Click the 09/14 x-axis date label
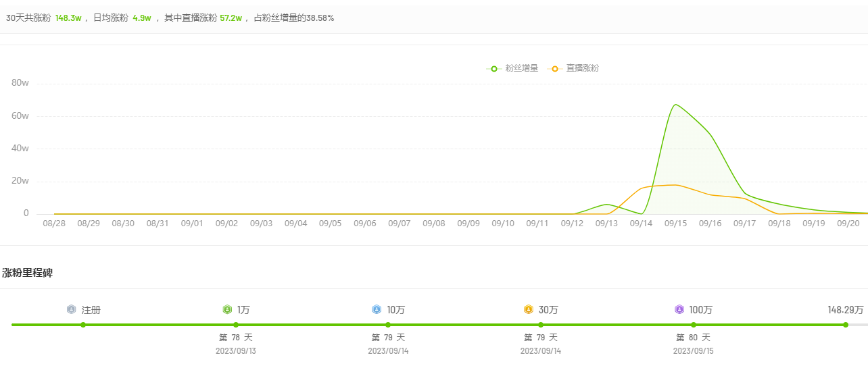The image size is (868, 366). point(641,223)
